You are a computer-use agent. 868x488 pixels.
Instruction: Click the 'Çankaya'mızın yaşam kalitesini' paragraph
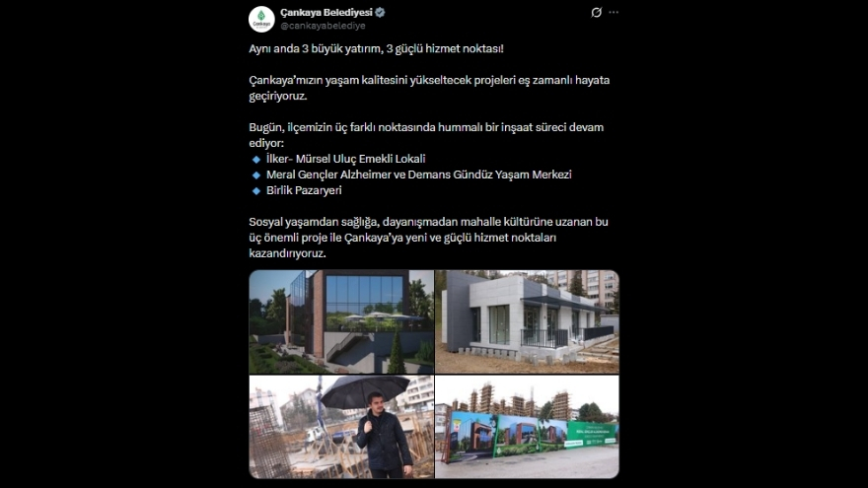tap(429, 88)
